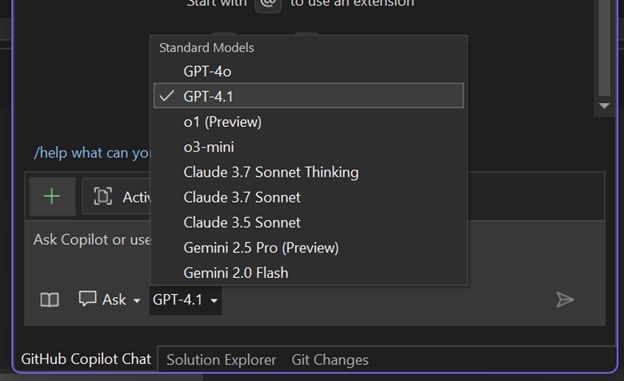The height and width of the screenshot is (381, 624).
Task: Pick the Claude 3.7 Sonnet model
Action: (x=308, y=197)
